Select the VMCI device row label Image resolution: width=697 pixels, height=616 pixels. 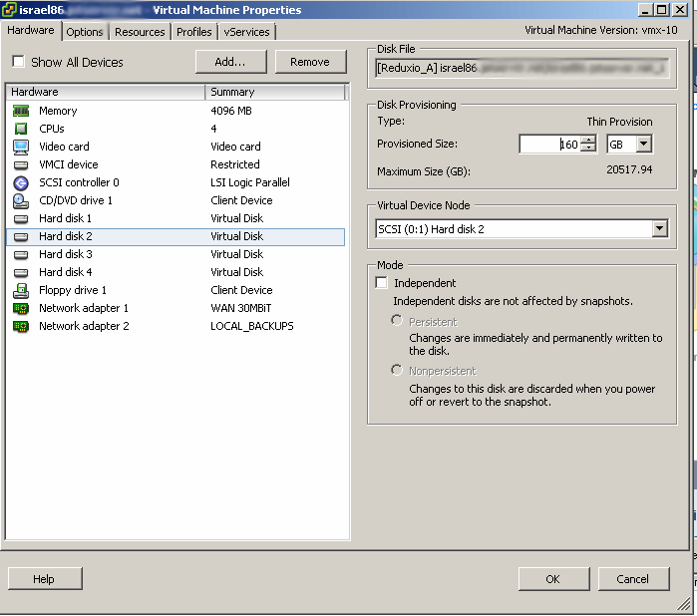[x=69, y=164]
